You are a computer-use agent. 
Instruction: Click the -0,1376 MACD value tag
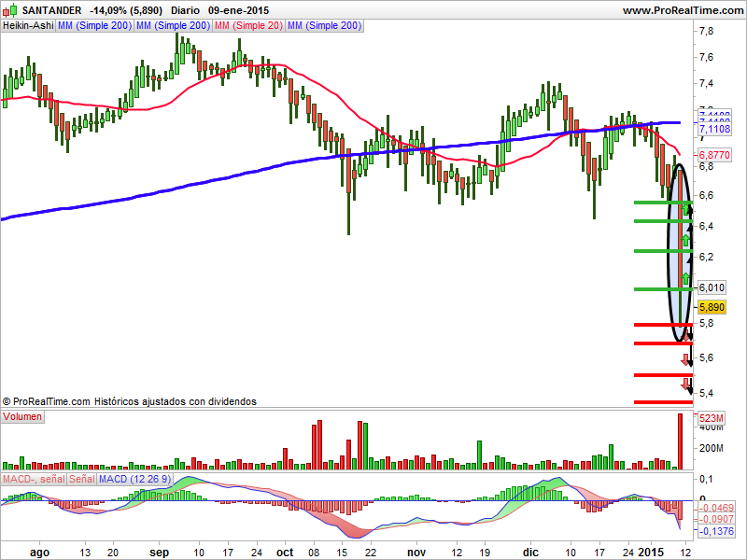(716, 531)
